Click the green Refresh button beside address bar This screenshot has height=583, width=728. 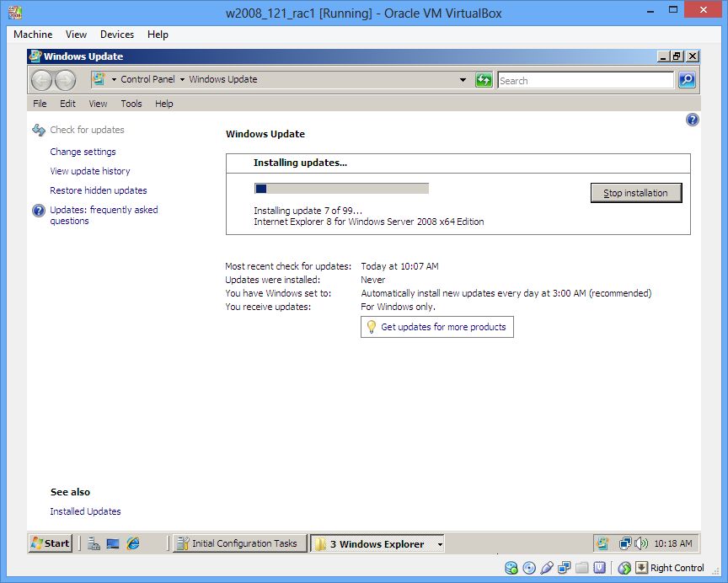pos(484,80)
